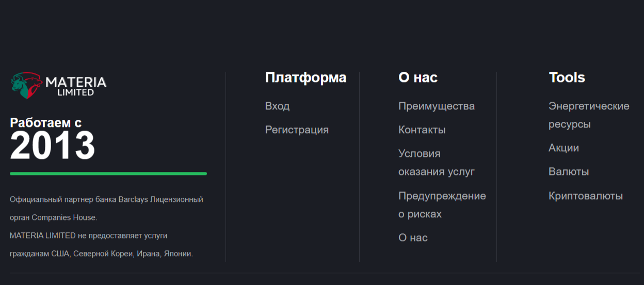
Task: Select the Валюты link
Action: (569, 171)
